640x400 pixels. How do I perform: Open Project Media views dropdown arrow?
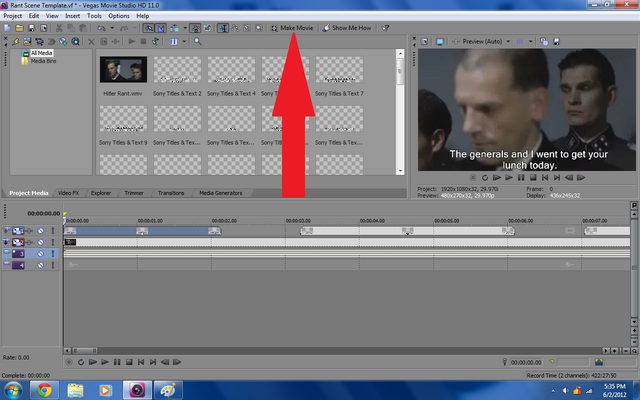pos(184,42)
